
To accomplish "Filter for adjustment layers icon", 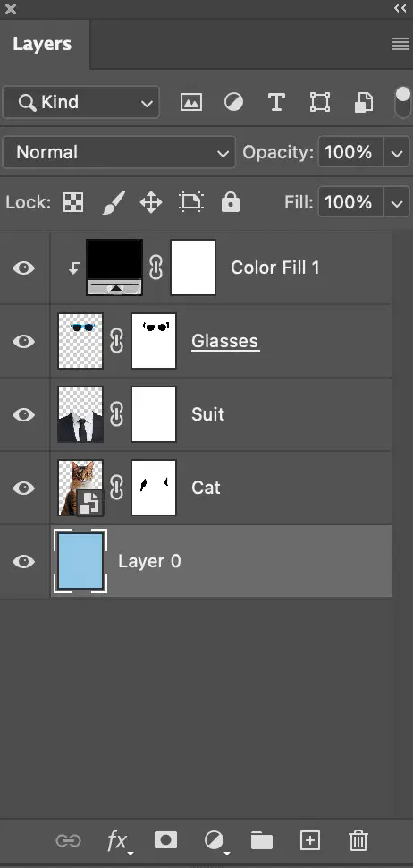I will coord(233,102).
